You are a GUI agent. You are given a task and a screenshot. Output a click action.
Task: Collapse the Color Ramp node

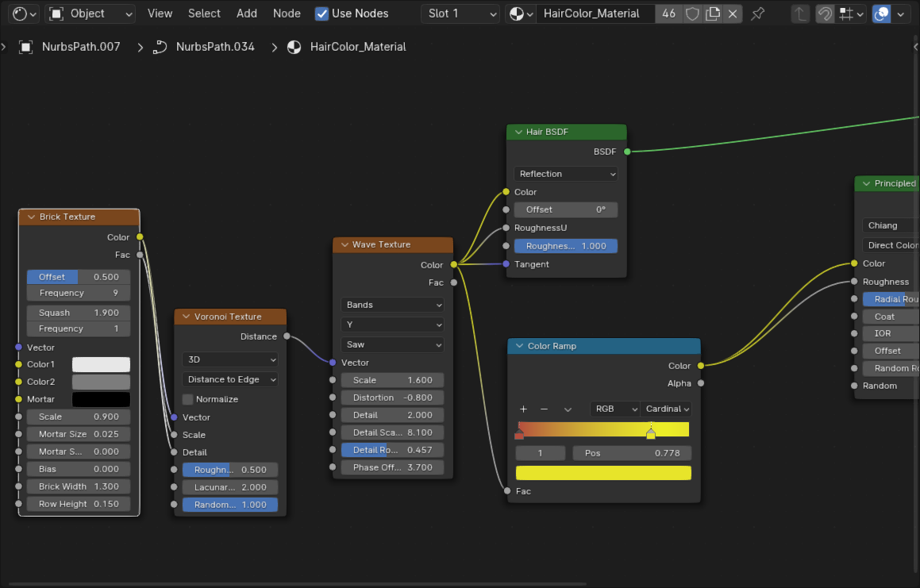tap(519, 346)
